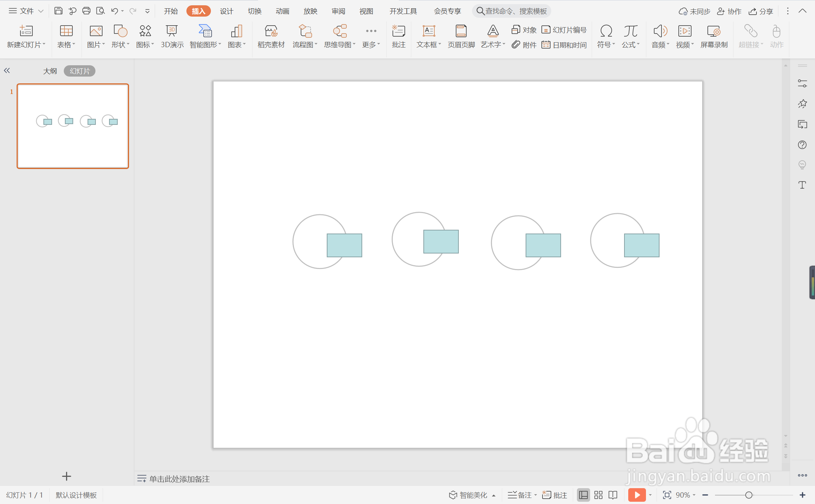The width and height of the screenshot is (815, 504).
Task: Insert slide number (幻灯片编号)
Action: [x=564, y=30]
